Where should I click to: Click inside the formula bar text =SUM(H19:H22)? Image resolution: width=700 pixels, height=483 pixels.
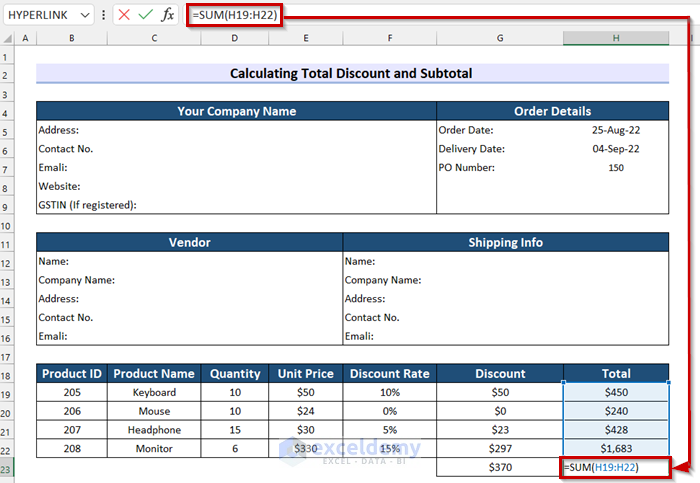click(x=234, y=15)
